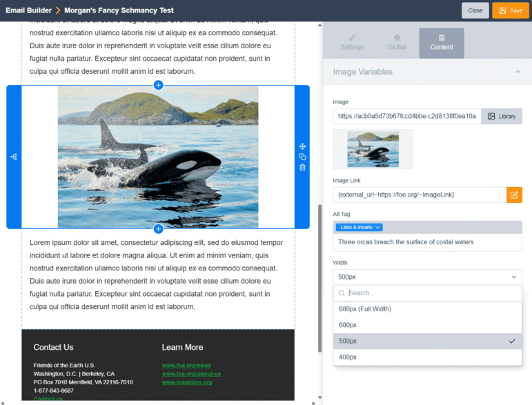Image resolution: width=532 pixels, height=405 pixels.
Task: Delete image block with trash icon
Action: click(302, 167)
